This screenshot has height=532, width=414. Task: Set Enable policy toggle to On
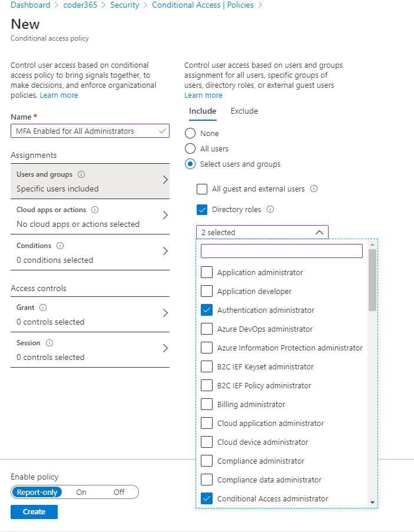coord(81,492)
